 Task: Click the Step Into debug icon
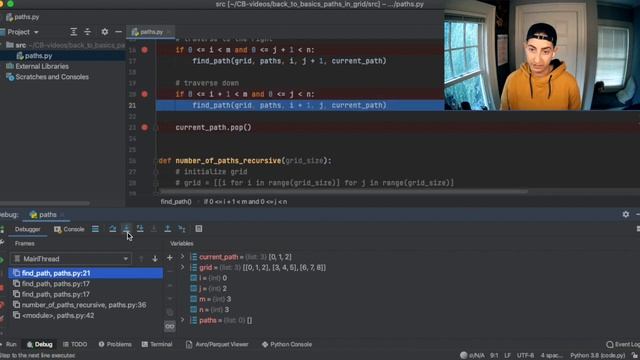[127, 229]
